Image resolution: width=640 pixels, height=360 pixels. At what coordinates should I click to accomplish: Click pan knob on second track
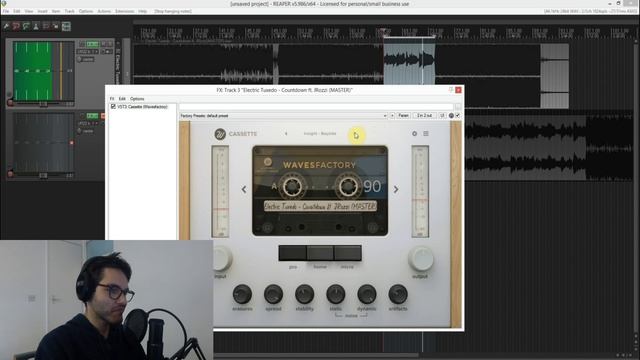(x=79, y=131)
